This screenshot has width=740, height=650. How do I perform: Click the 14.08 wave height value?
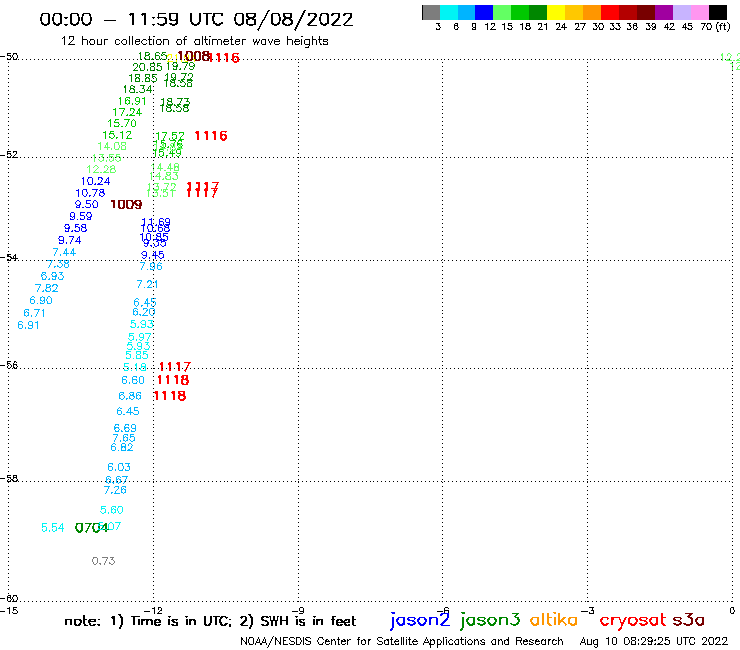[x=111, y=146]
